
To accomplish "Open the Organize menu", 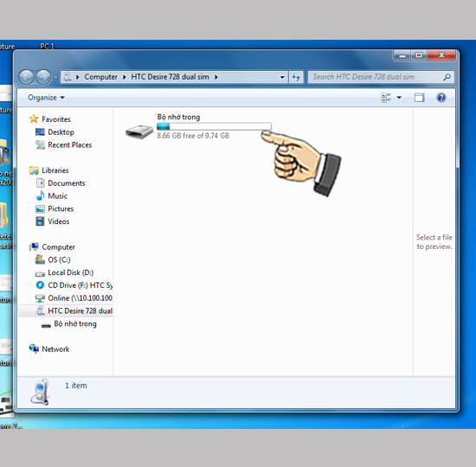I will (x=46, y=98).
